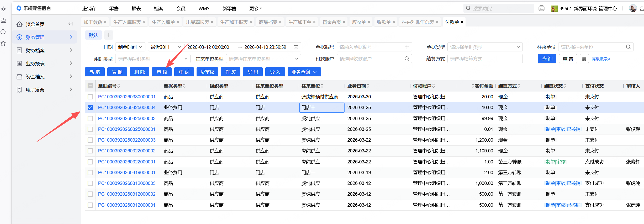Open column settings icon beside 重置

coord(584,59)
